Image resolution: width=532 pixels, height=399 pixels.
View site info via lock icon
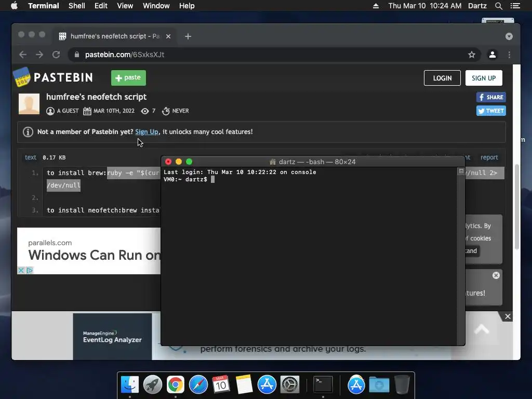(77, 55)
